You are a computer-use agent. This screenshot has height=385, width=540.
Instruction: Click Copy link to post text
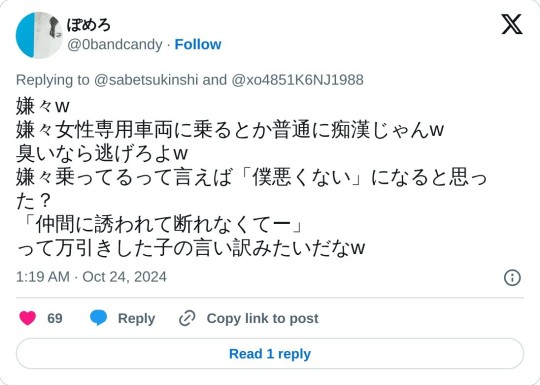(x=262, y=319)
